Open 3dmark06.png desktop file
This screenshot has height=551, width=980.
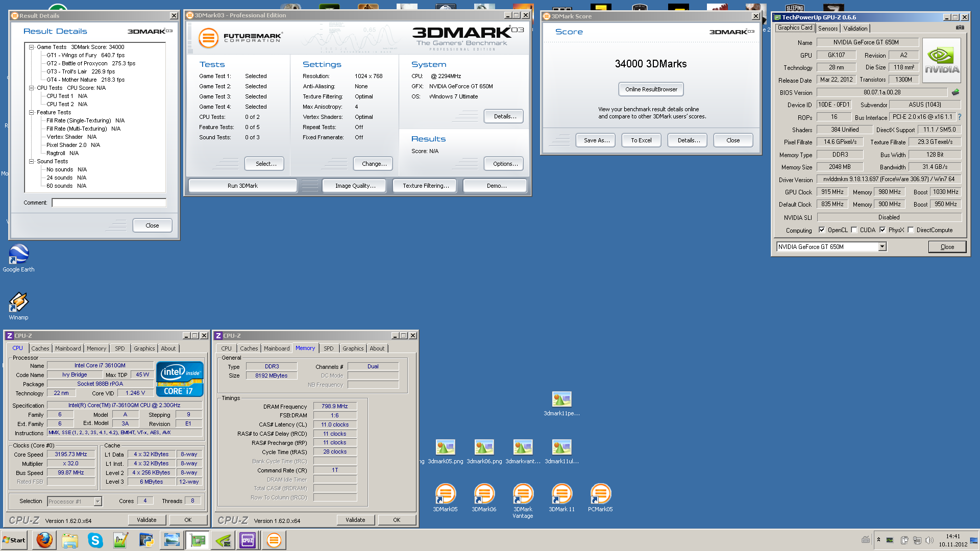(x=484, y=452)
